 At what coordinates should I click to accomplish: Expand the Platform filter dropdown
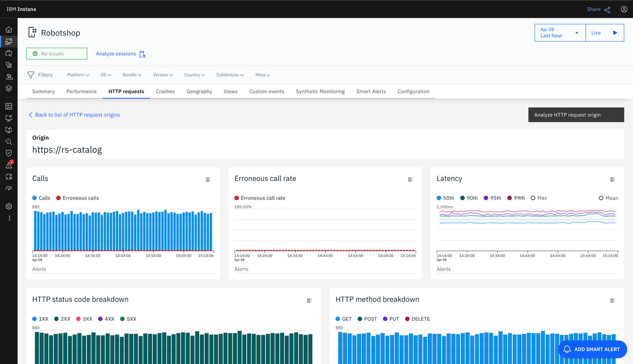(x=78, y=75)
